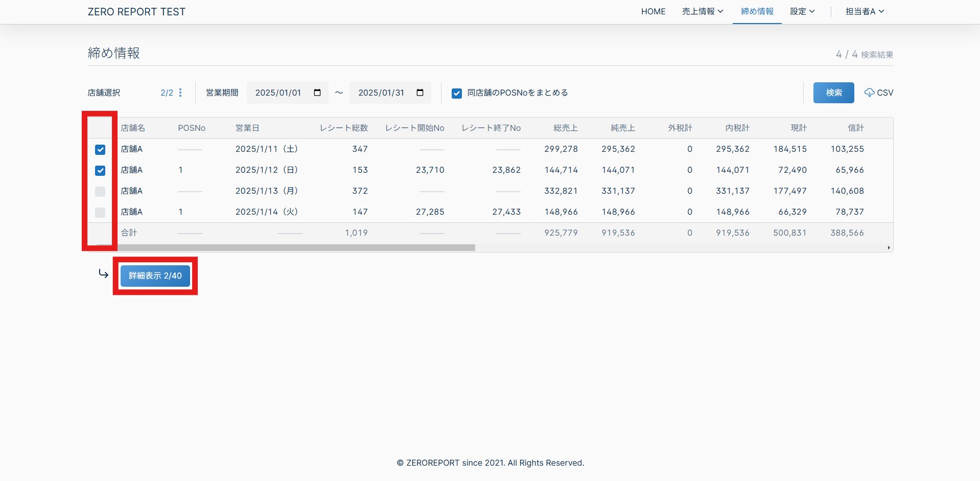The image size is (980, 481).
Task: Uncheck the 2025/1/11 row checkbox
Action: [100, 150]
